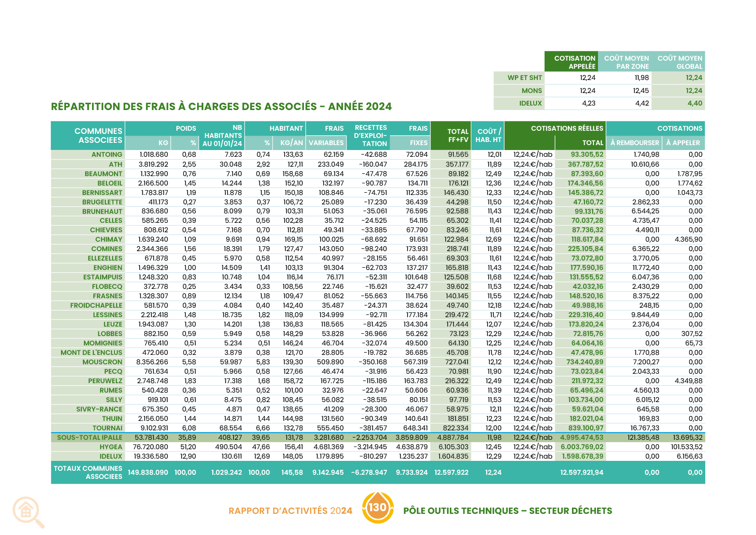The height and width of the screenshot is (535, 756).
Task: Click the COÛT MOYEN PAR ZONE header
Action: pyautogui.click(x=626, y=62)
